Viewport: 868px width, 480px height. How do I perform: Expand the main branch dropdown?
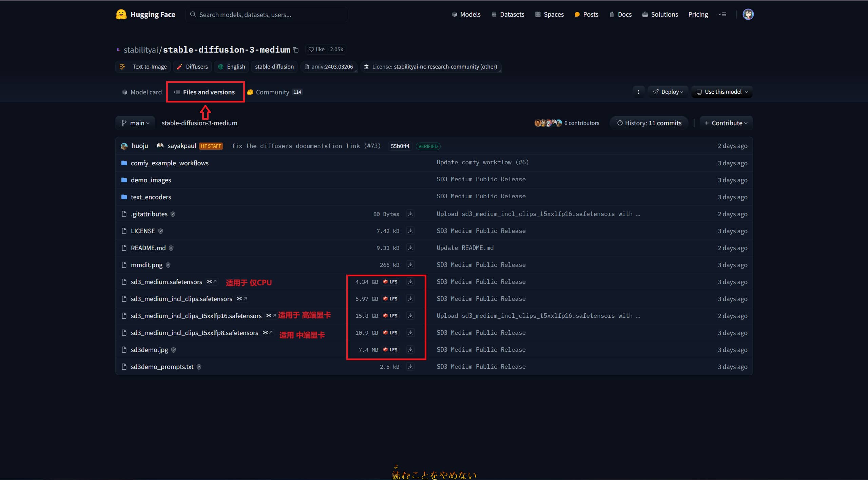[x=135, y=123]
